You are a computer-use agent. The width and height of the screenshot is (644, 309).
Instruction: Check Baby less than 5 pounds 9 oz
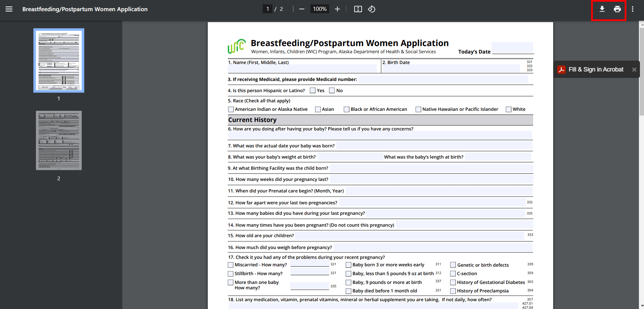coord(348,274)
